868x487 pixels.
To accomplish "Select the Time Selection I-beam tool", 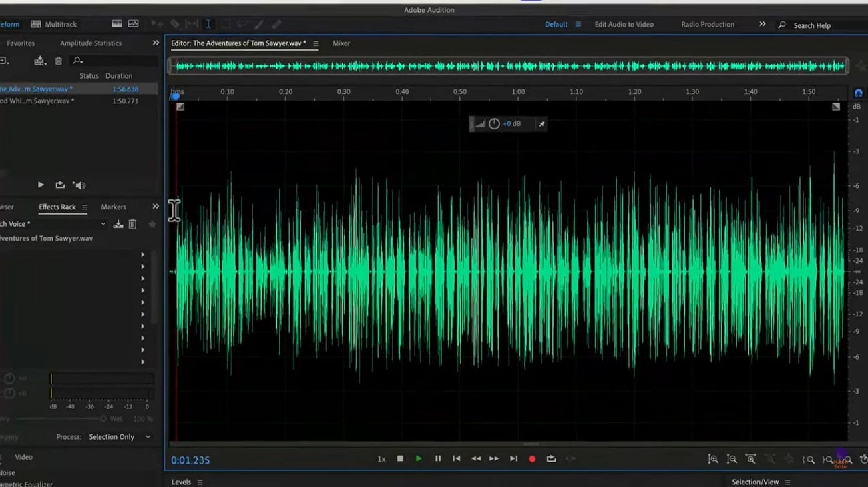I will pyautogui.click(x=208, y=24).
